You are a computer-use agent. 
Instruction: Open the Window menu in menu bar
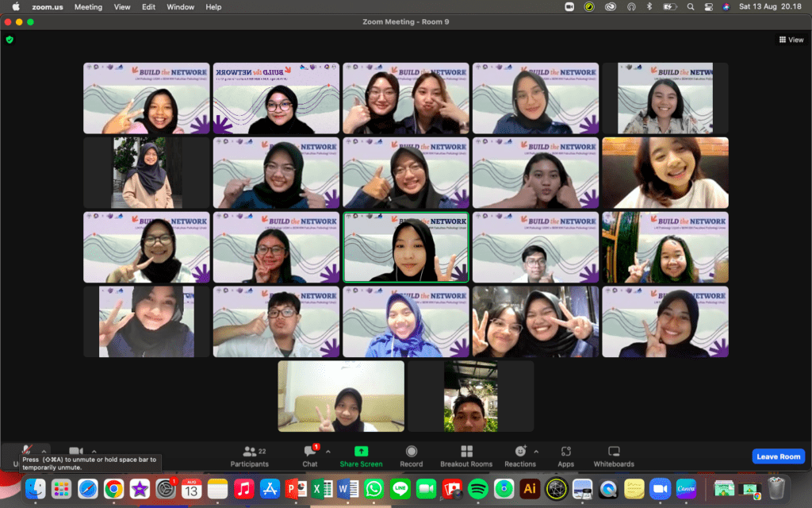coord(181,7)
